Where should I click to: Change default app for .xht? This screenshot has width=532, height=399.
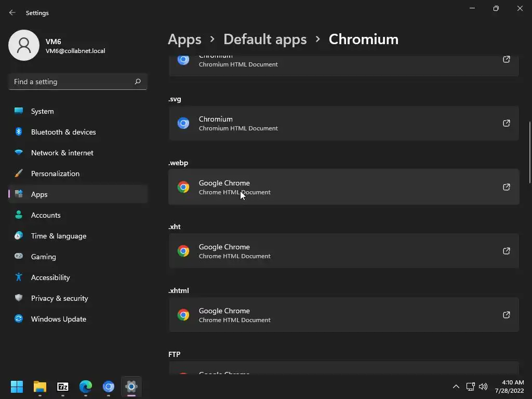[344, 251]
